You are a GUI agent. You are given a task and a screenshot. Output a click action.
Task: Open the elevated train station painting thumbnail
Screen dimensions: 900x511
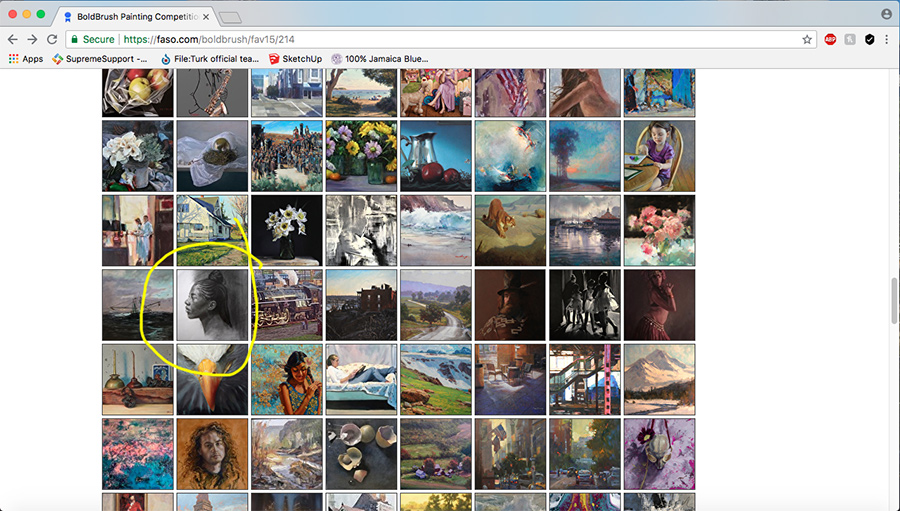[x=585, y=380]
